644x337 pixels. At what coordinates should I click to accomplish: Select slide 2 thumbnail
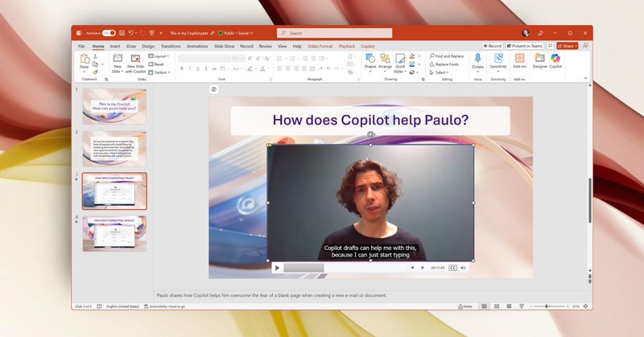(x=114, y=149)
